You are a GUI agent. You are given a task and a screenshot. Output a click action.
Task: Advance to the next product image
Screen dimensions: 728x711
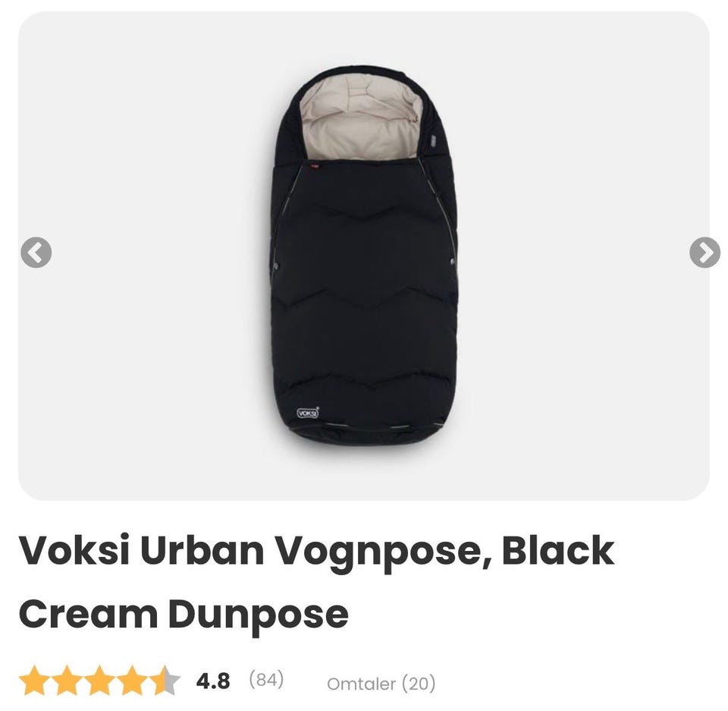click(704, 253)
